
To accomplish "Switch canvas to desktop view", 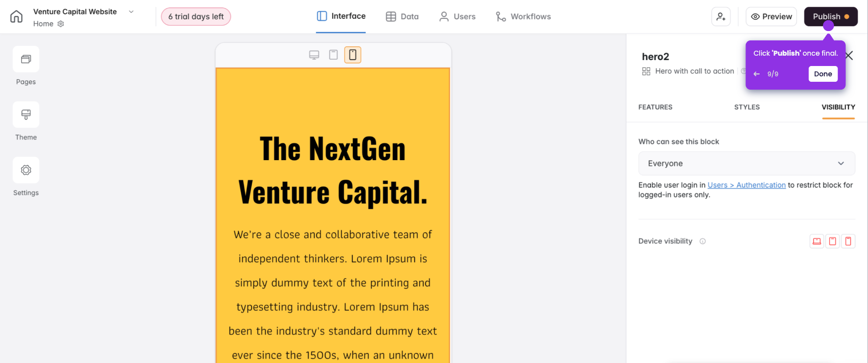I will pyautogui.click(x=314, y=55).
